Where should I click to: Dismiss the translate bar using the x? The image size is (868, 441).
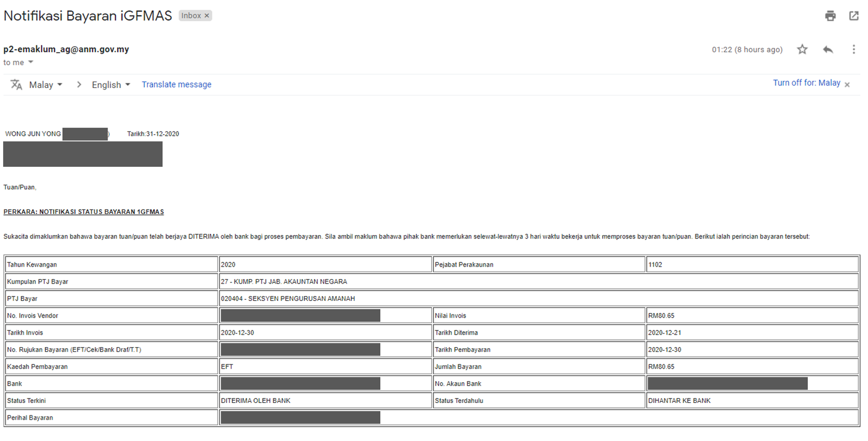[847, 85]
